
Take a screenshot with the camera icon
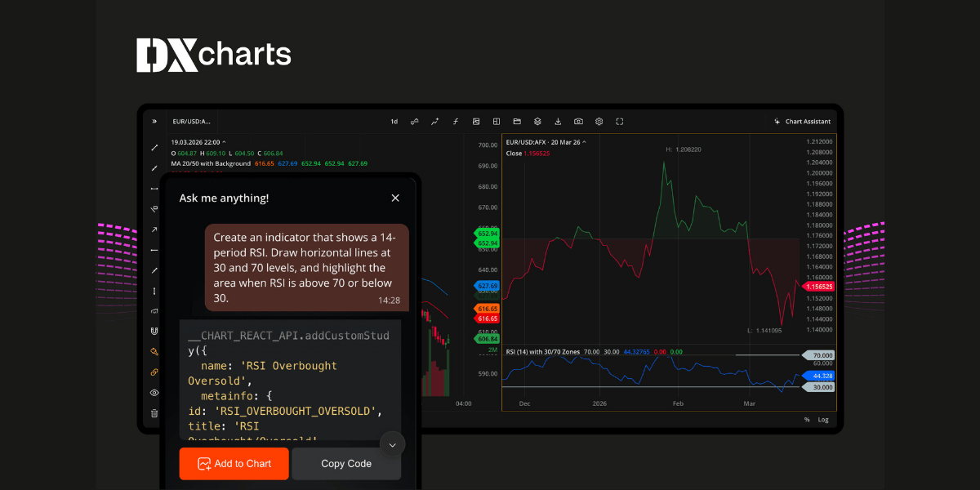tap(578, 121)
